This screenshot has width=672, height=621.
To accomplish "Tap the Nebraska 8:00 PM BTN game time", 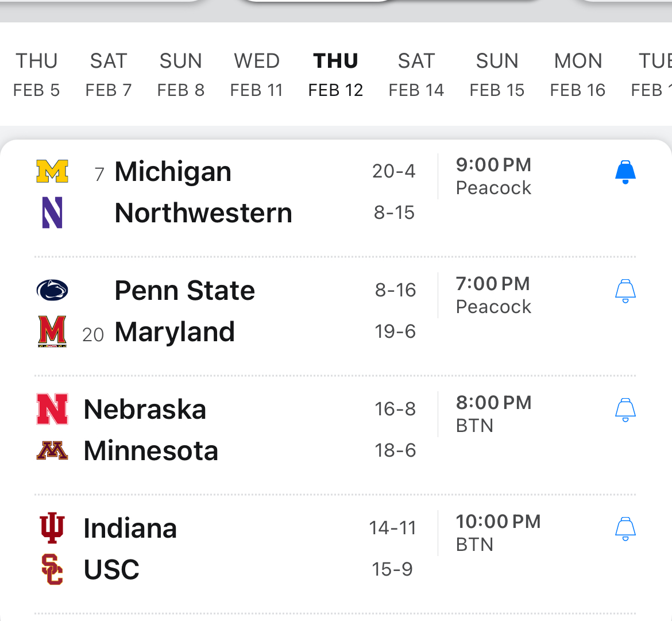I will click(493, 414).
